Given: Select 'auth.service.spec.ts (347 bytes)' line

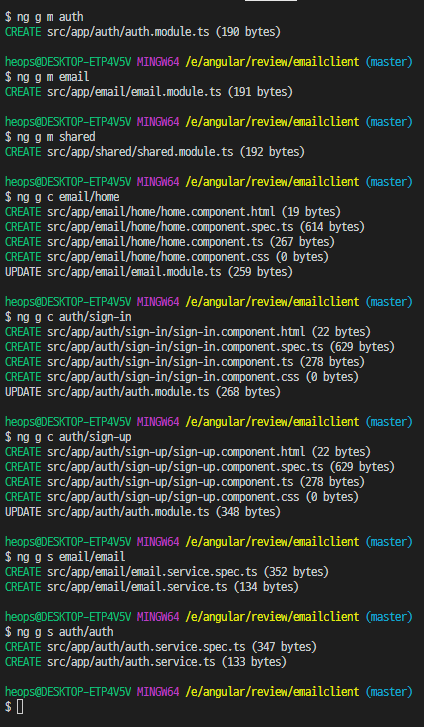Looking at the screenshot, I should click(161, 647).
